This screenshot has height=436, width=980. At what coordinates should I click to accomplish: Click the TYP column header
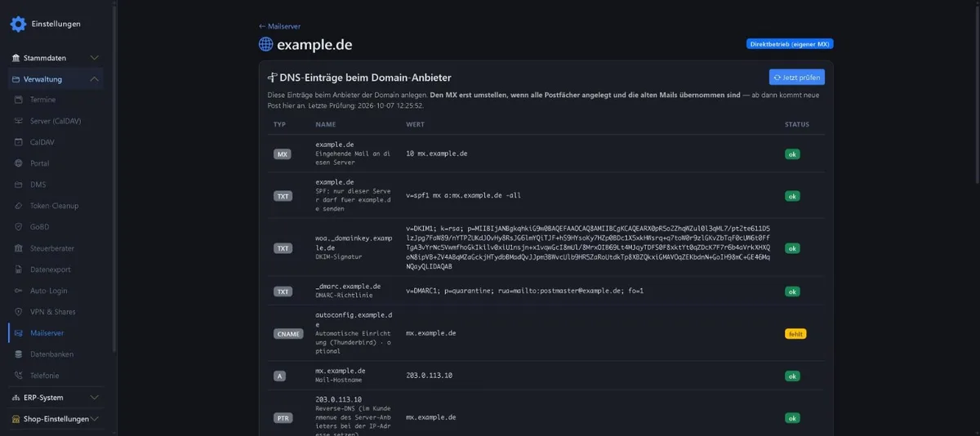pyautogui.click(x=279, y=125)
